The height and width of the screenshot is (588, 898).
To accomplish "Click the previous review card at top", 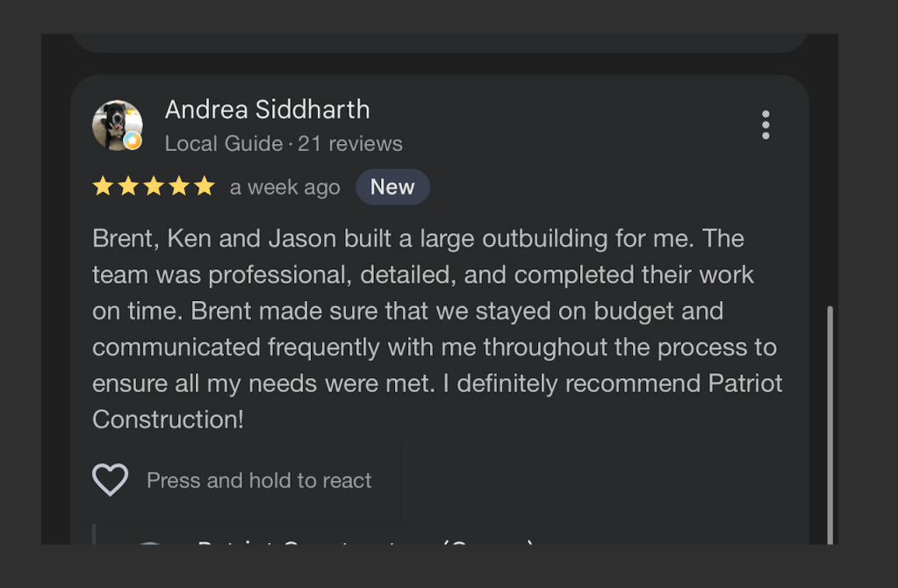I will click(x=439, y=42).
